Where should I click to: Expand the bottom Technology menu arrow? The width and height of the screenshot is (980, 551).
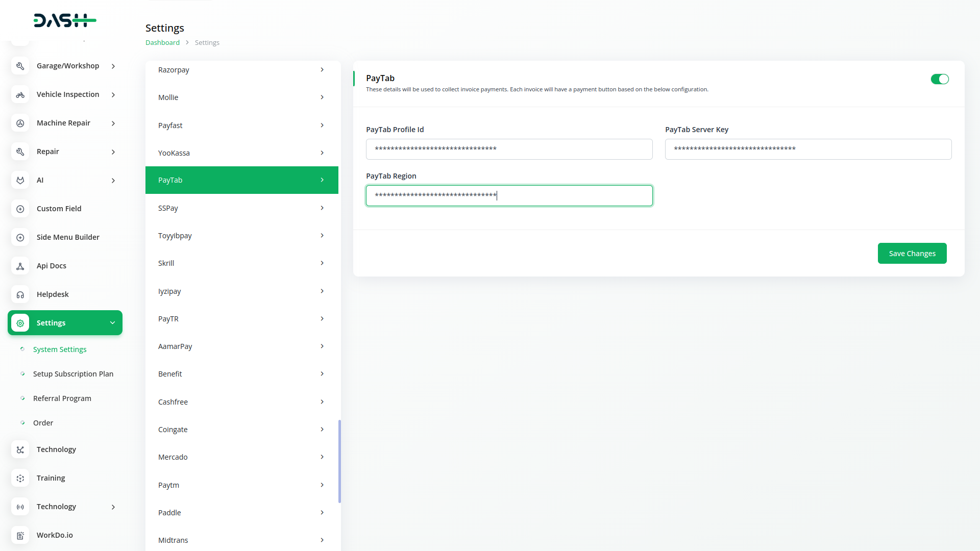(113, 507)
